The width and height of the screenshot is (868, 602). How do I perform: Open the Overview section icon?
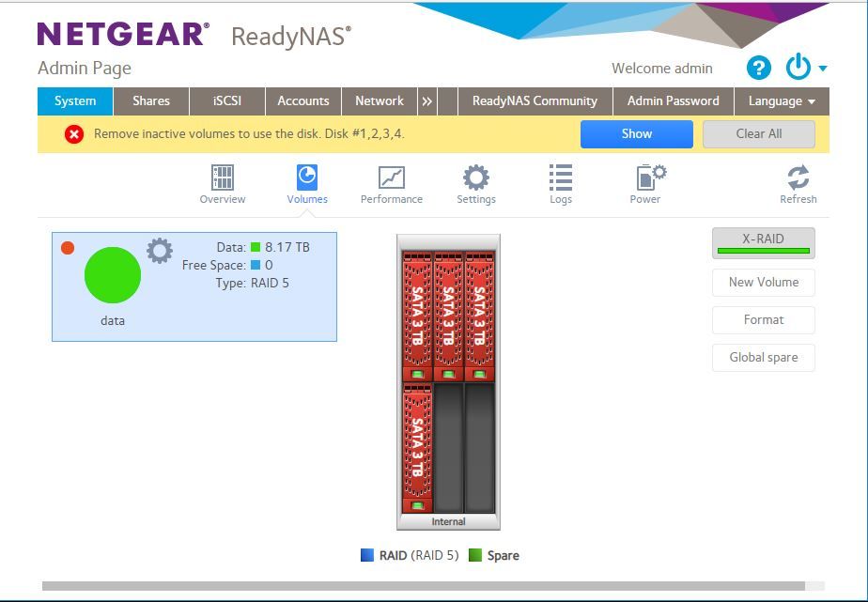pyautogui.click(x=223, y=178)
